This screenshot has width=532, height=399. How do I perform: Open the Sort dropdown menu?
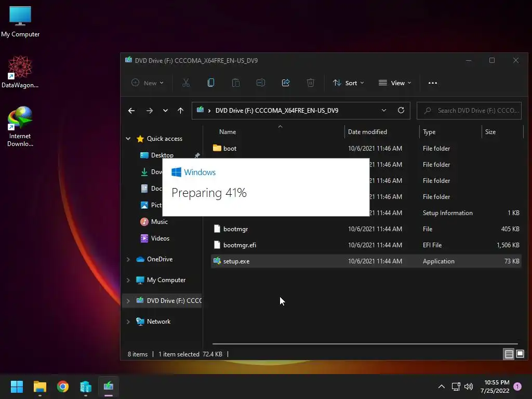[x=349, y=83]
